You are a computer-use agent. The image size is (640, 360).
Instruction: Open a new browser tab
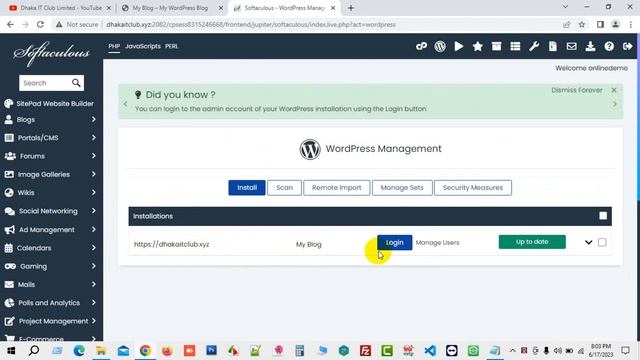[x=351, y=8]
